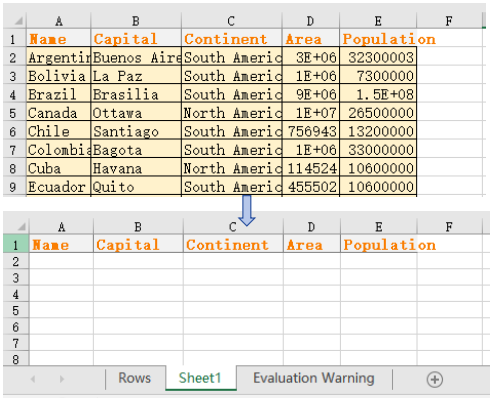494x398 pixels.
Task: Click the next sheet navigation arrow
Action: (x=62, y=379)
